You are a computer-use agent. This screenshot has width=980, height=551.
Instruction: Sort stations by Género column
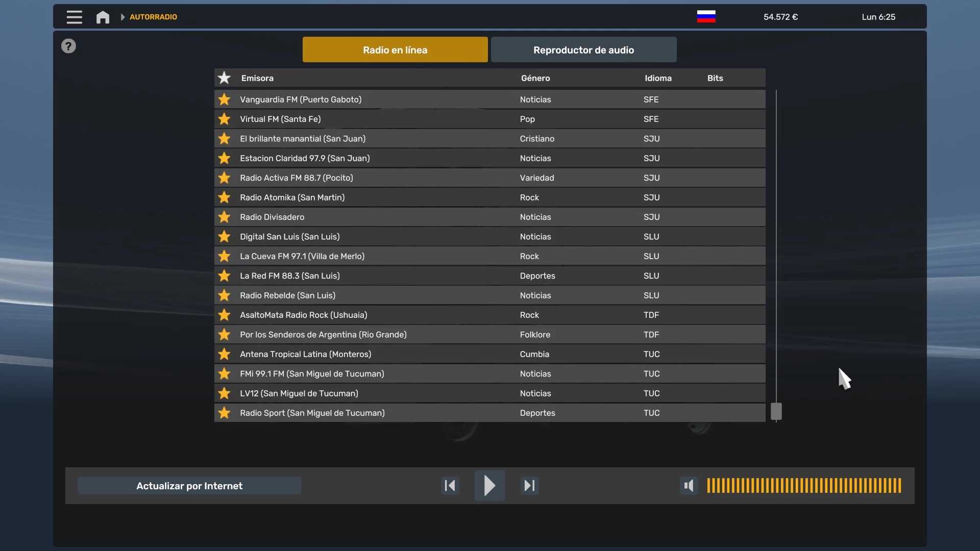535,78
